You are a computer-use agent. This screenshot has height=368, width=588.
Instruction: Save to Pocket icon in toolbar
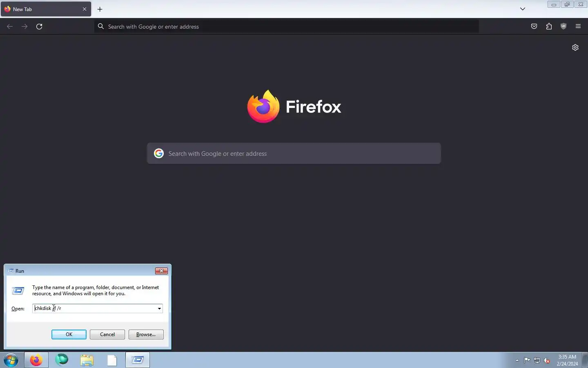534,27
